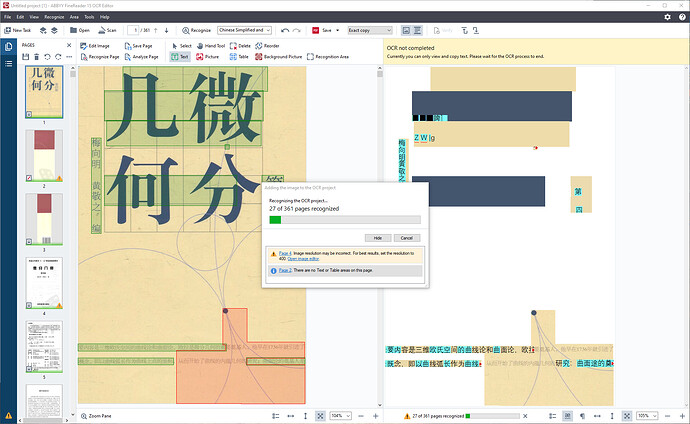Open the Recognize menu
The image size is (690, 424).
click(54, 17)
